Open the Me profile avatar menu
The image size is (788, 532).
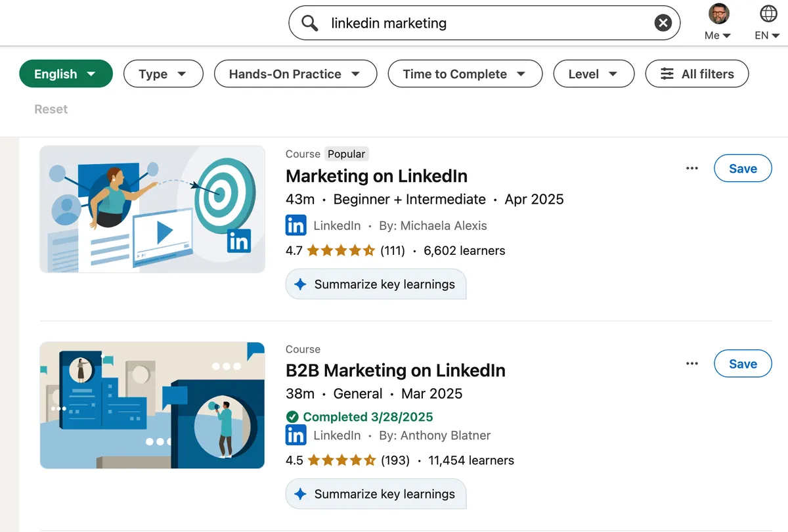point(718,22)
